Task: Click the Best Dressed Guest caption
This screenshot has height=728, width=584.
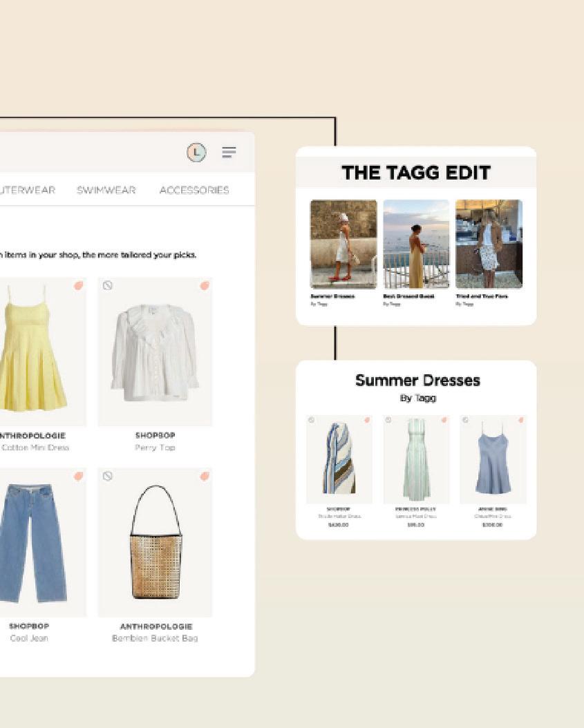Action: coord(409,296)
